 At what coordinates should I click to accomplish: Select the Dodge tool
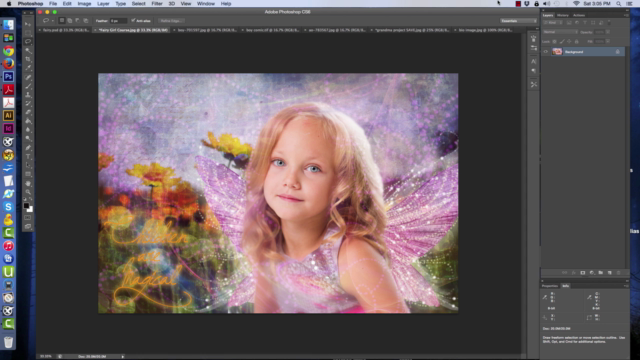tap(28, 138)
